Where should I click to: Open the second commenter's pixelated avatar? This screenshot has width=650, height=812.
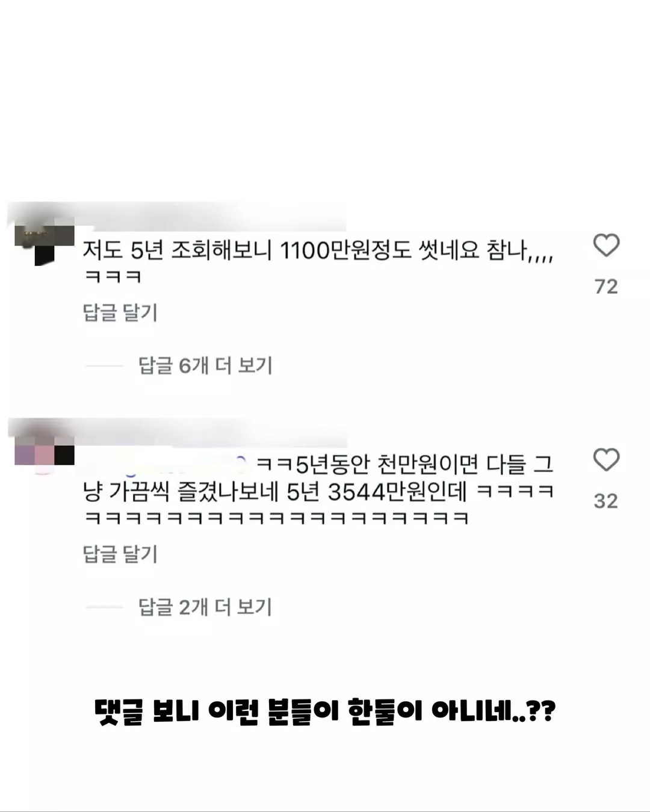click(45, 454)
